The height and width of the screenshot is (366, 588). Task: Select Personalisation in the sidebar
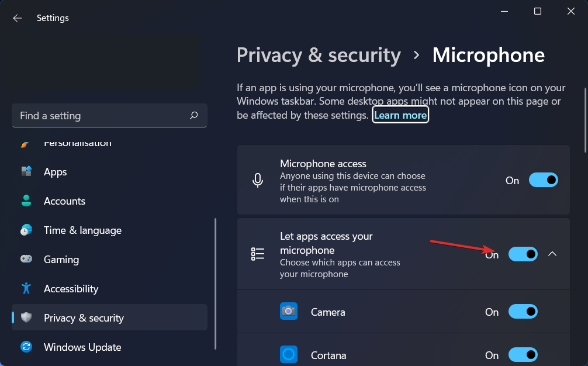point(77,142)
